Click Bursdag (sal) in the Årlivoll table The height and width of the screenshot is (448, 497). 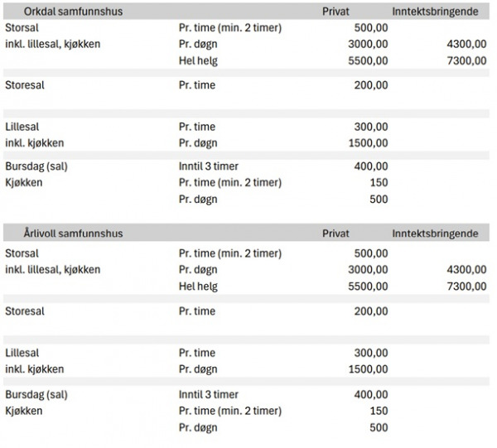pos(36,394)
